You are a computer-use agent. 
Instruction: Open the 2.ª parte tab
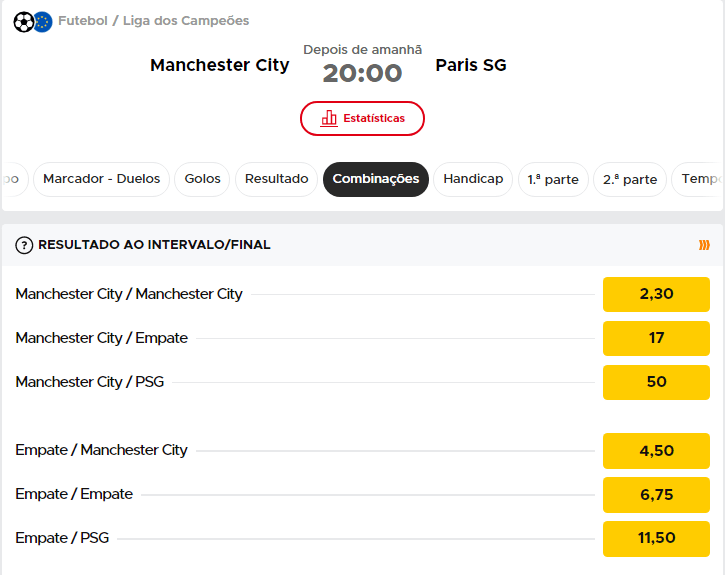(x=630, y=180)
